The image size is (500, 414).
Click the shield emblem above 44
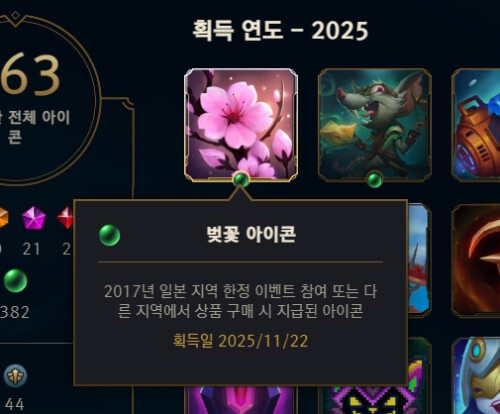pyautogui.click(x=15, y=376)
